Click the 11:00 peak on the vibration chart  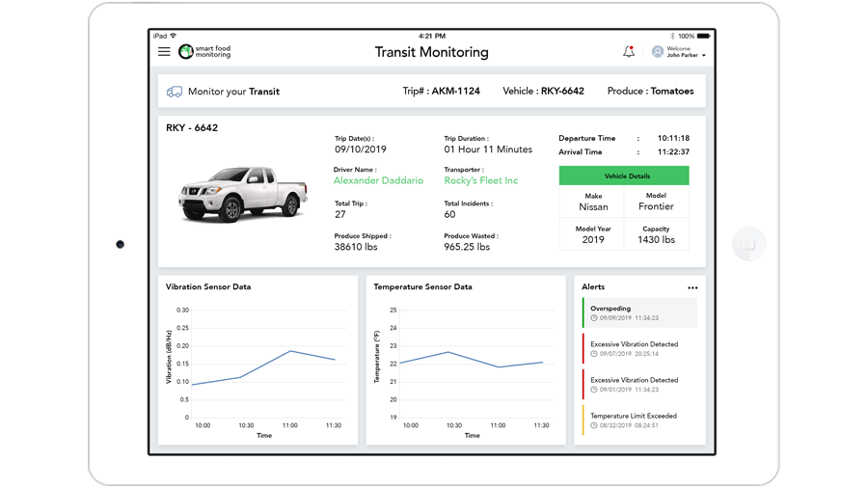(x=290, y=351)
